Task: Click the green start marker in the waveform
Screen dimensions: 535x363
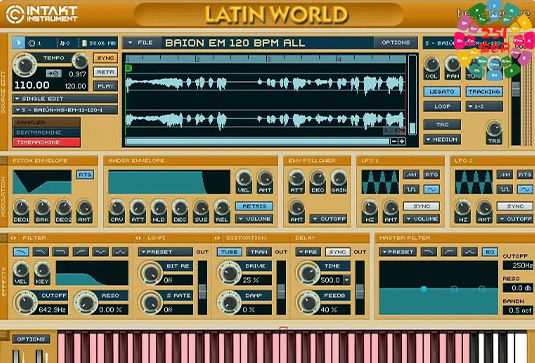Action: click(x=129, y=69)
